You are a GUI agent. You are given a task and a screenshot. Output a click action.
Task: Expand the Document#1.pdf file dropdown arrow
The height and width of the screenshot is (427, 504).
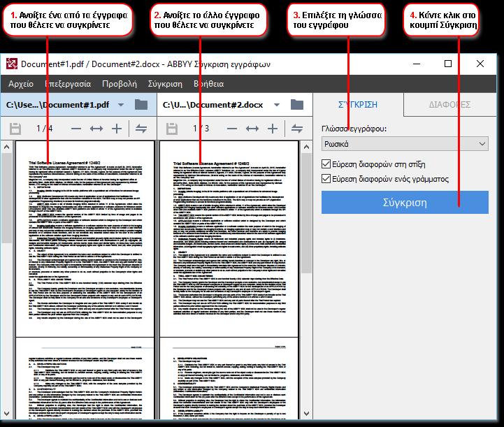pyautogui.click(x=121, y=105)
